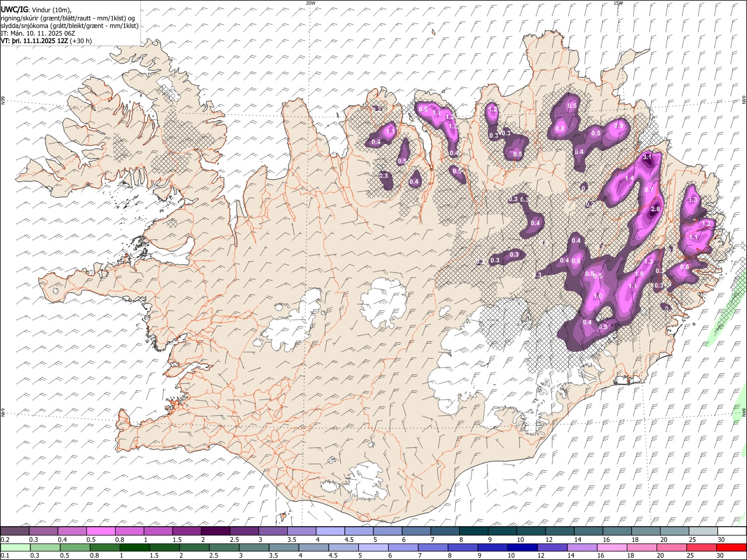Pick the upper legend swatch starting at 0.3

pos(43,531)
